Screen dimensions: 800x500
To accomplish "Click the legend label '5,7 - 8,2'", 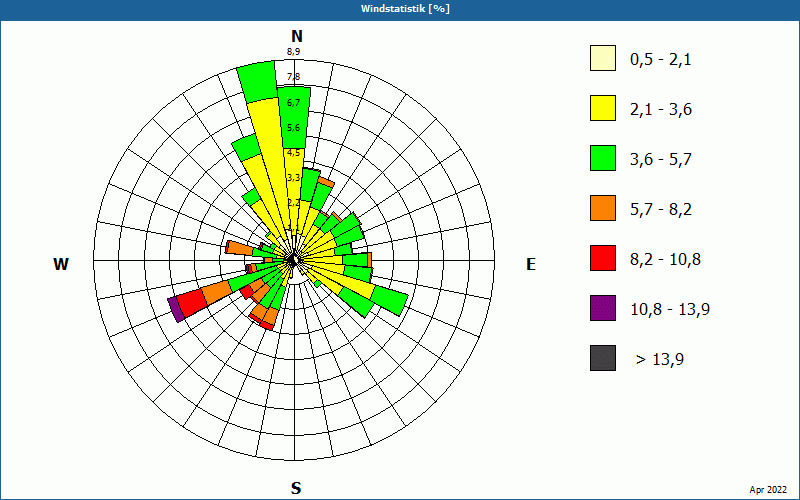I will pos(661,210).
